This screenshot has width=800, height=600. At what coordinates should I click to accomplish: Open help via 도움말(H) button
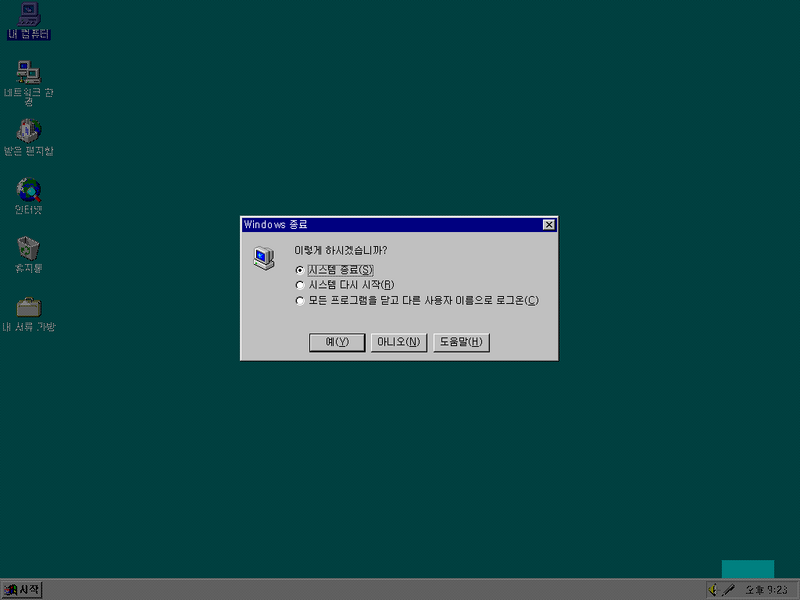[461, 342]
